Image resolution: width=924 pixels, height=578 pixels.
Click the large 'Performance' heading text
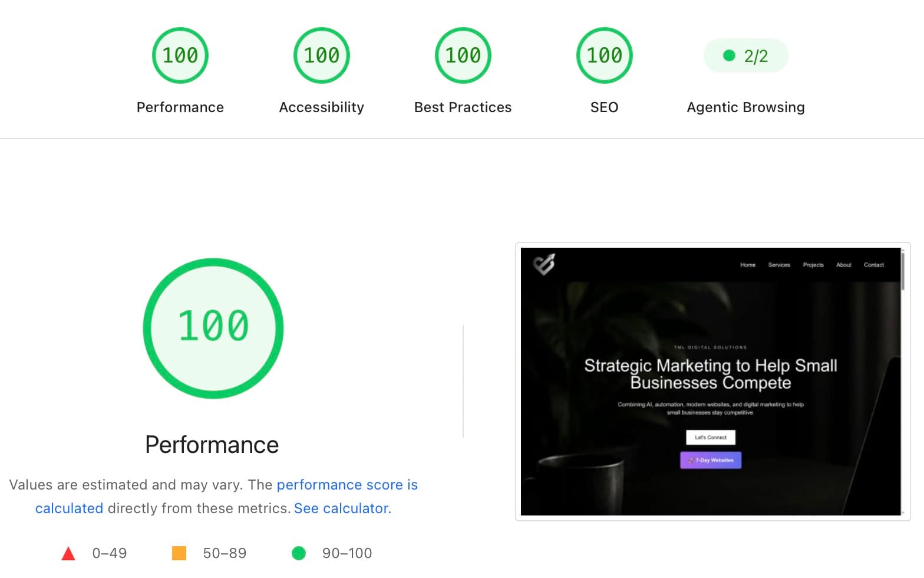tap(212, 445)
